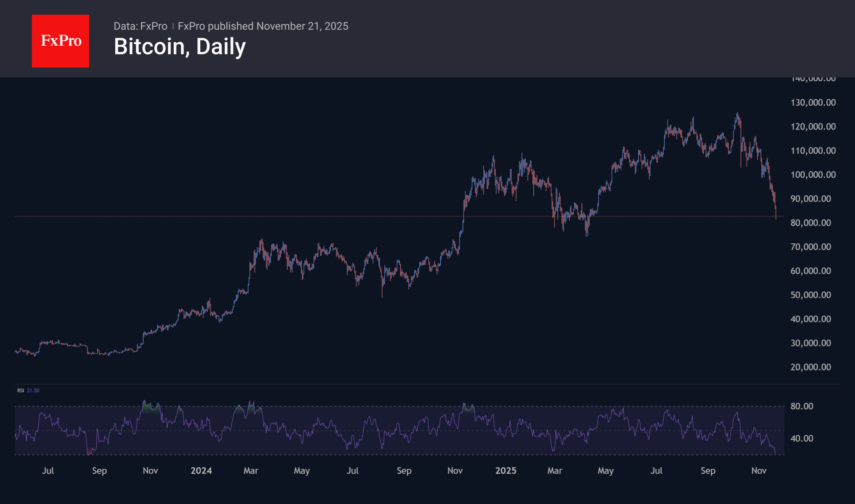Click the Data: FxPro source text
Viewport: 855px width, 504px height.
(140, 26)
